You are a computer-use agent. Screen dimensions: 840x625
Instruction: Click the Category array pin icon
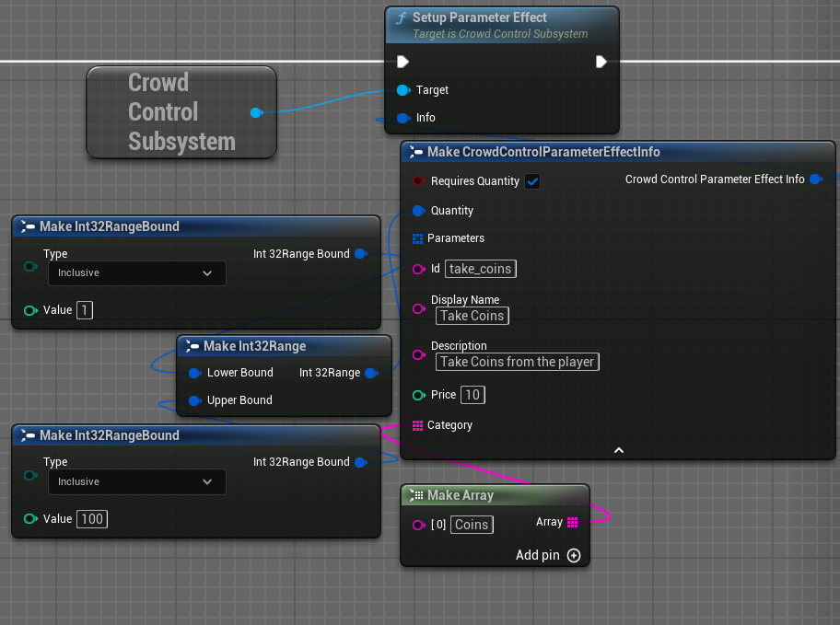pos(417,426)
